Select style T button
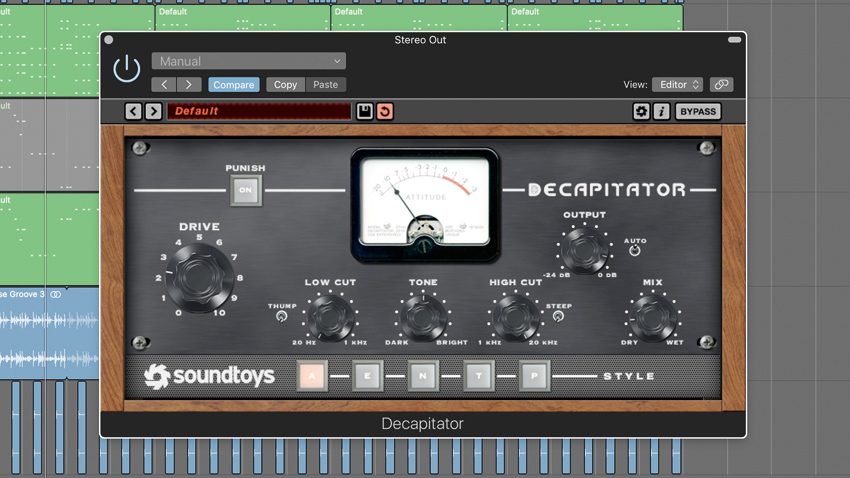850x478 pixels. pyautogui.click(x=479, y=376)
